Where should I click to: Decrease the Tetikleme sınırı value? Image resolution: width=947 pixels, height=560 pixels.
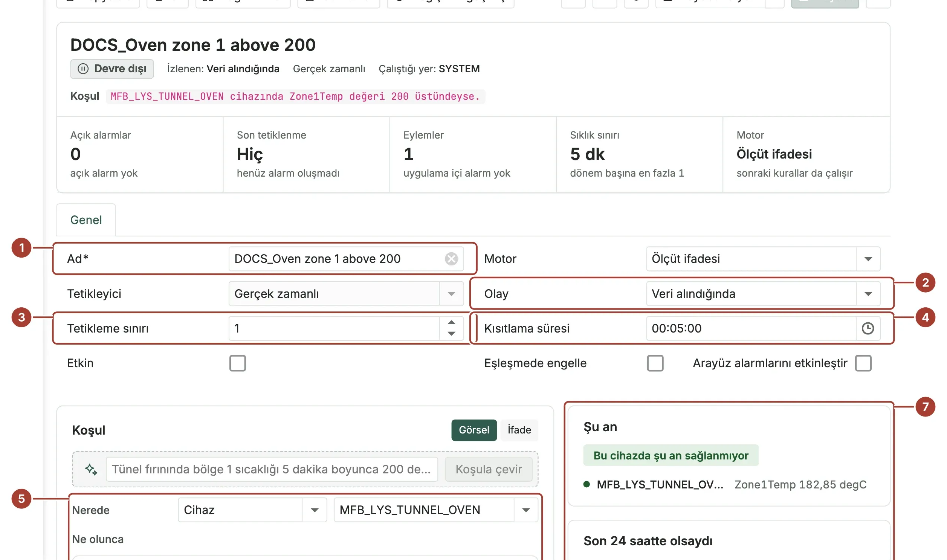pyautogui.click(x=451, y=334)
